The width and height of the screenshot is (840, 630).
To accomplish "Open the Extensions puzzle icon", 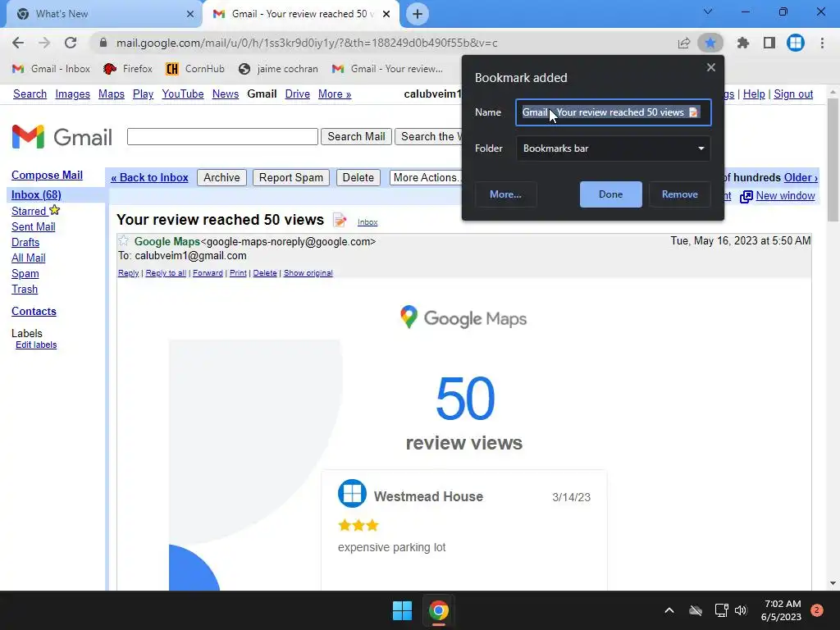I will point(742,43).
